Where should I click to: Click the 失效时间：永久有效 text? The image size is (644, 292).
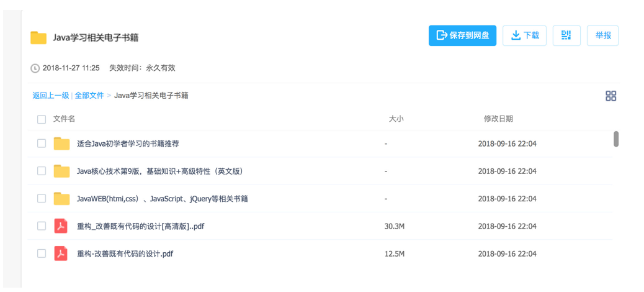(x=142, y=68)
